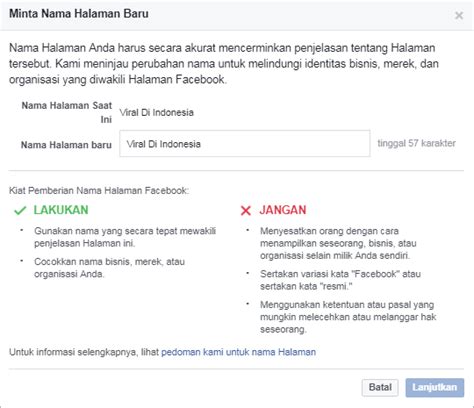Viewport: 474px width, 408px height.
Task: Click the Lanjutkan button
Action: point(435,387)
